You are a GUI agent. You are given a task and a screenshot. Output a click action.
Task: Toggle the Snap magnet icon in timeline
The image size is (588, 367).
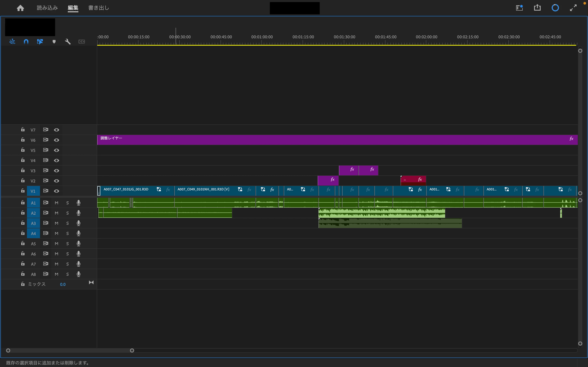[x=26, y=42]
